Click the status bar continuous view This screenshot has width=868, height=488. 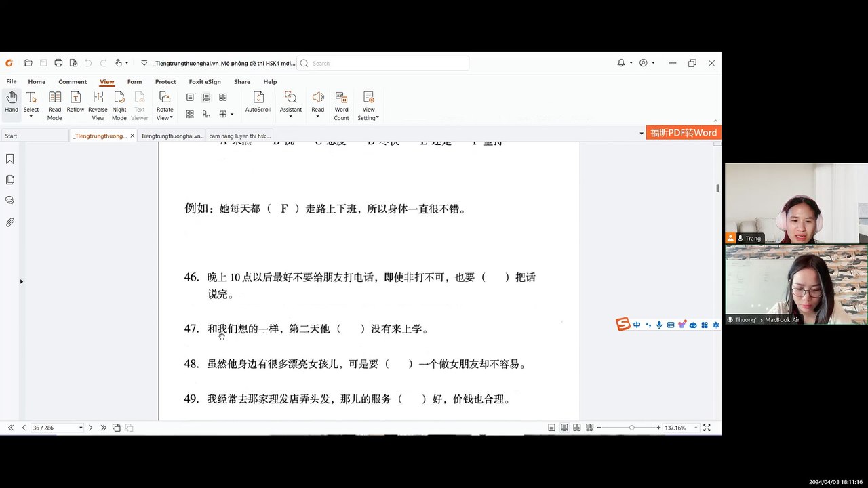tap(564, 428)
